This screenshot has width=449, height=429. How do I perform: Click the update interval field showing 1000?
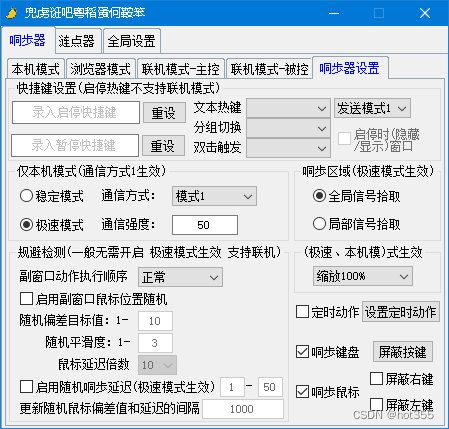(x=243, y=409)
